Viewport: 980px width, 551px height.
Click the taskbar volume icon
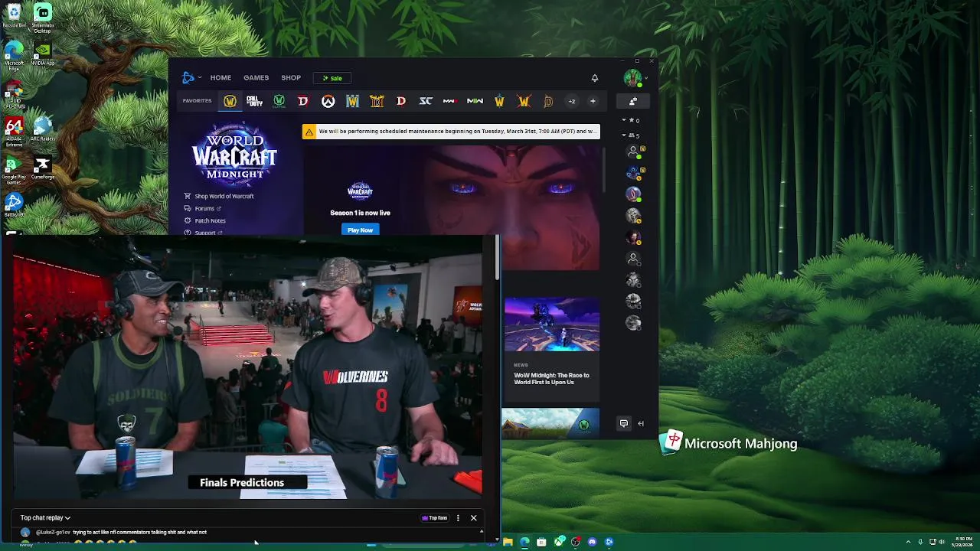(941, 542)
